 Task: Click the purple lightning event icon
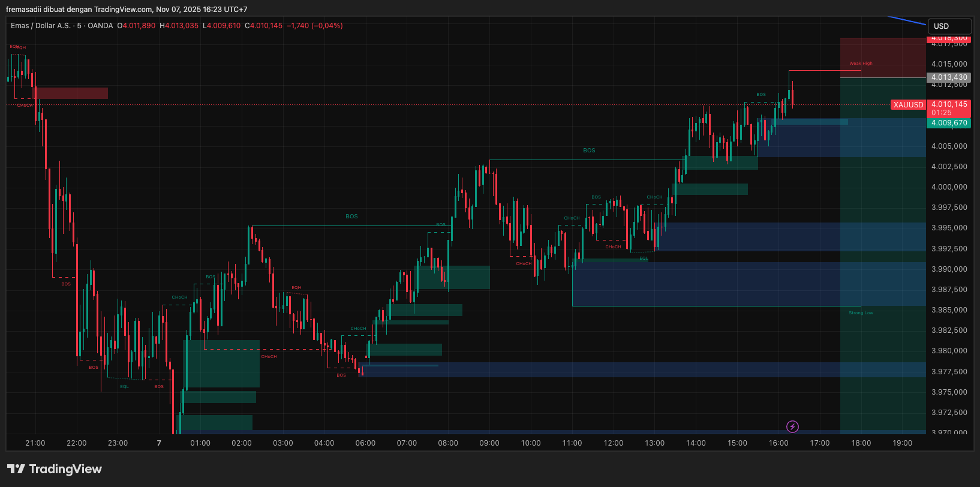[x=792, y=426]
